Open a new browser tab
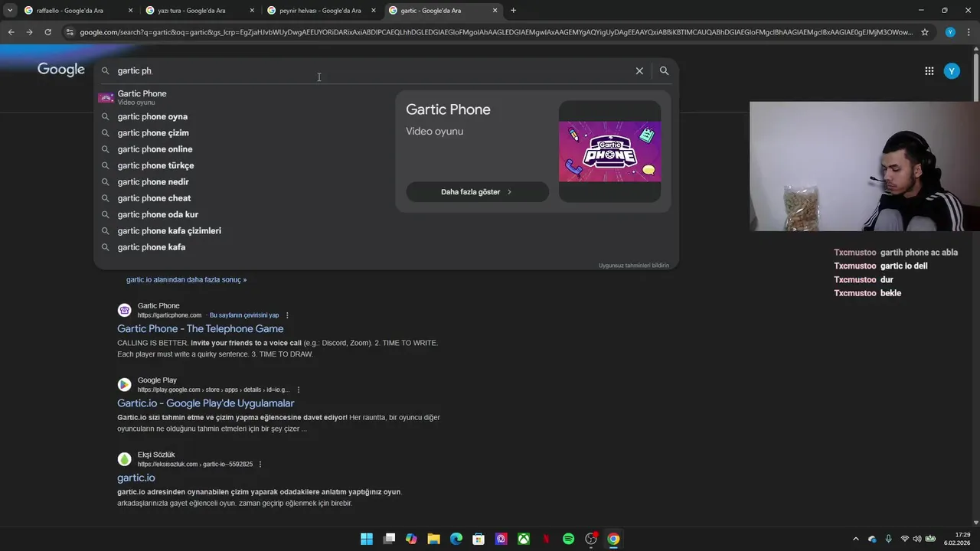980x551 pixels. 513,11
